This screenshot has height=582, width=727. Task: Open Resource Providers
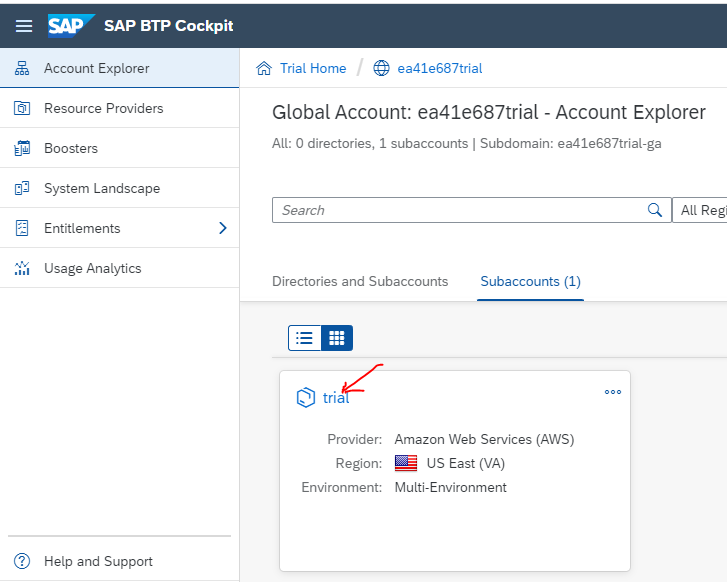(120, 108)
